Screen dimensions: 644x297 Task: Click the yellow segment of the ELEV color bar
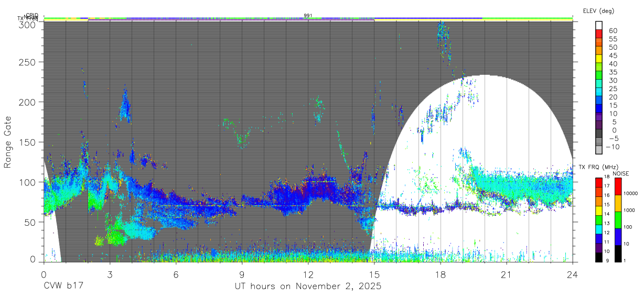coord(599,60)
